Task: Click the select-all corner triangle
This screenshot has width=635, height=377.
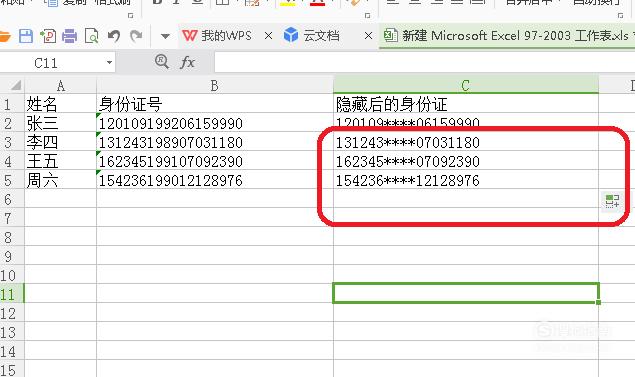Action: pos(15,85)
